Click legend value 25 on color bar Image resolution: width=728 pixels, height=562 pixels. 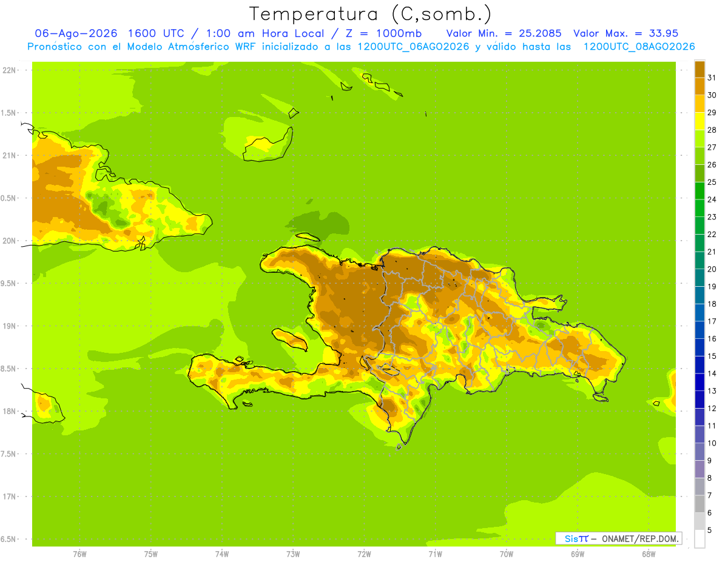712,182
